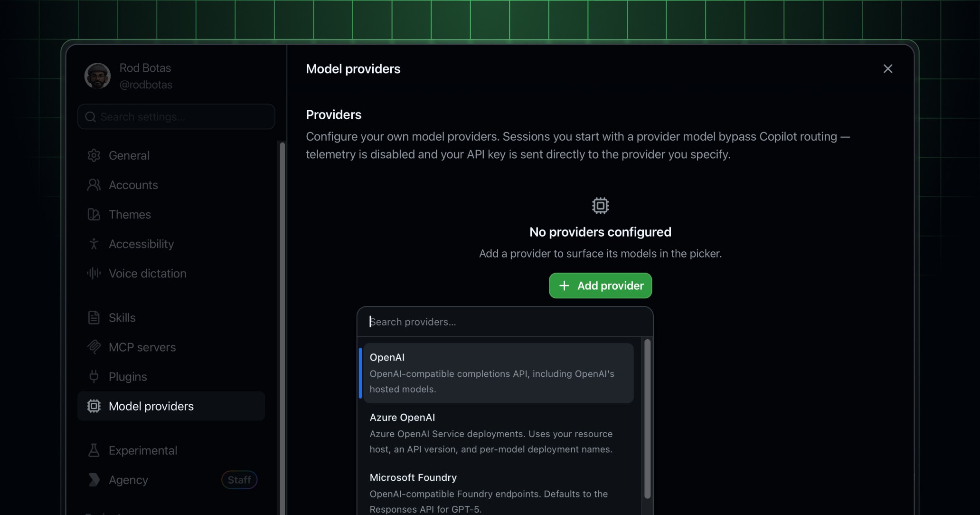Open Agency settings
The image size is (980, 515).
tap(171, 480)
